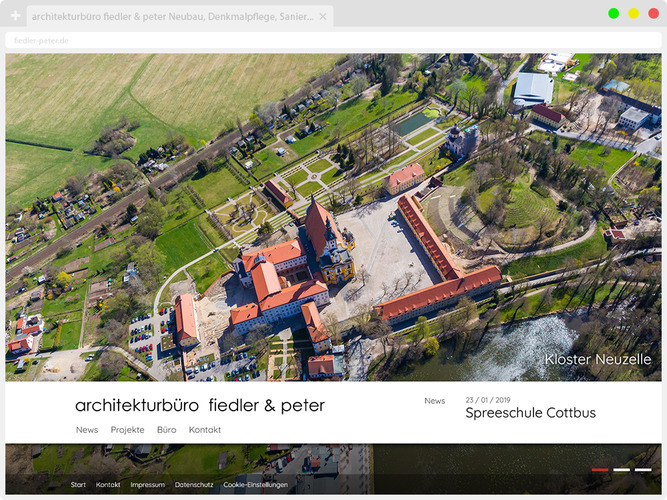Follow the Start footer link

pyautogui.click(x=78, y=485)
